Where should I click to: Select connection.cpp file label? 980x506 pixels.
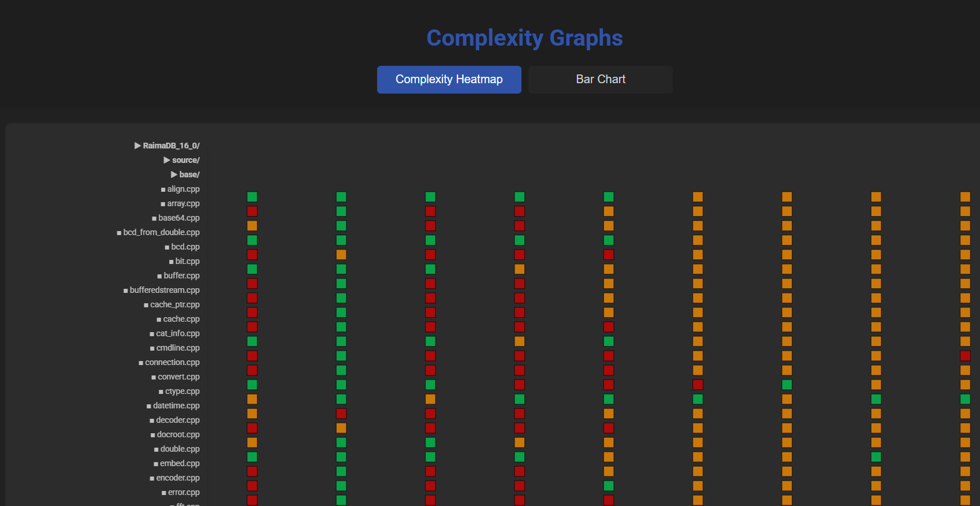tap(169, 362)
